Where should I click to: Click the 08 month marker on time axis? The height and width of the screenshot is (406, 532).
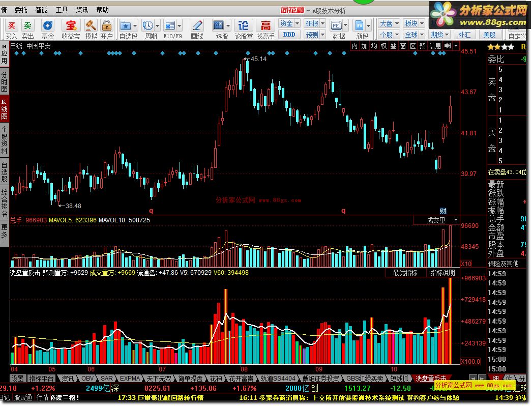(x=244, y=369)
